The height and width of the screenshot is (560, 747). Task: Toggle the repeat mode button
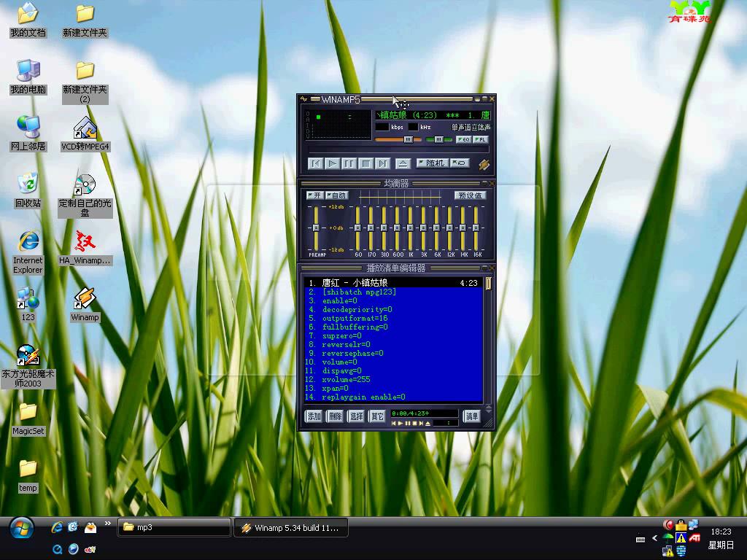pos(460,163)
